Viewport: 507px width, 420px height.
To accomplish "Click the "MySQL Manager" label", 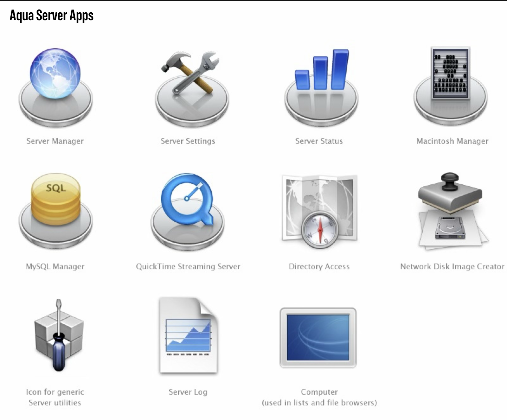I will tap(55, 267).
